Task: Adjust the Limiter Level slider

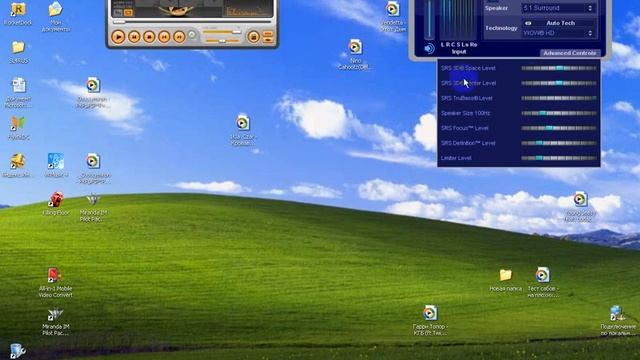Action: tap(559, 158)
